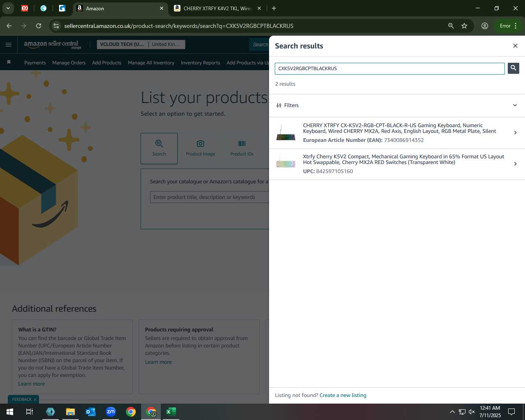Click product title keywords input field
Viewport: 525px width, 420px height.
coord(210,197)
